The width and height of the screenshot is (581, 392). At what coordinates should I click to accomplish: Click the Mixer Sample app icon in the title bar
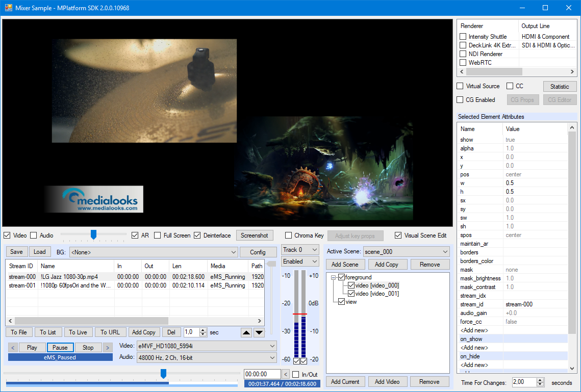(8, 8)
